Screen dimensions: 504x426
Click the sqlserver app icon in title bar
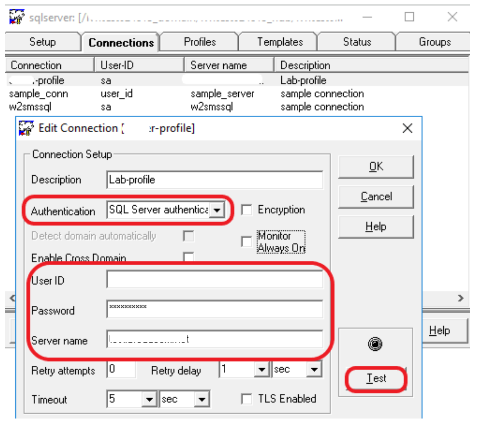pos(16,17)
